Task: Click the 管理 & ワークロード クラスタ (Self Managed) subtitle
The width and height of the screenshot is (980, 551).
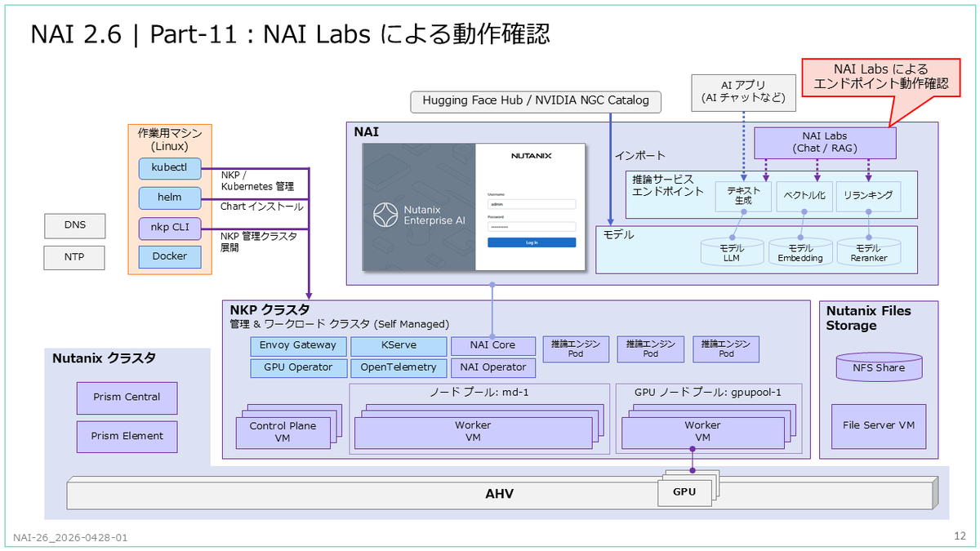Action: [339, 324]
